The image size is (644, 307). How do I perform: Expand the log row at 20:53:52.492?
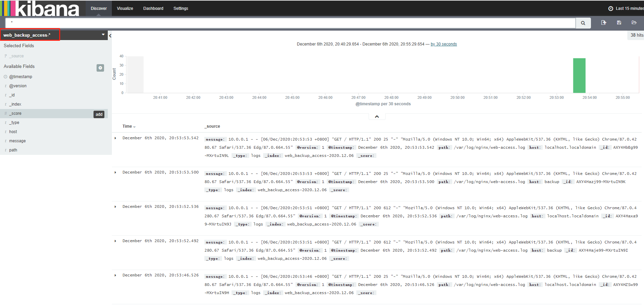(116, 241)
